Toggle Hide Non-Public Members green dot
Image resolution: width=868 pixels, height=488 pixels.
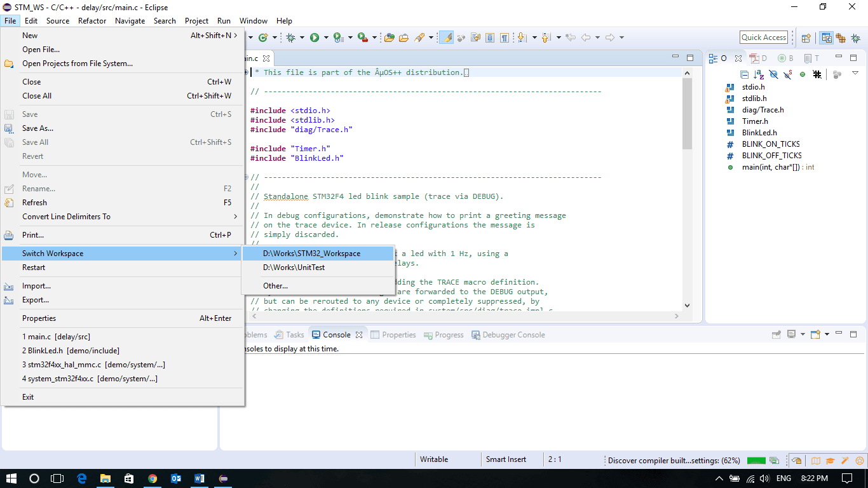(x=803, y=74)
